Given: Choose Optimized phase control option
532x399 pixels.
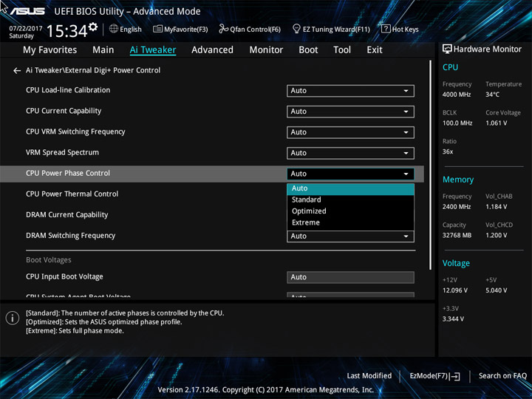Looking at the screenshot, I should [350, 211].
